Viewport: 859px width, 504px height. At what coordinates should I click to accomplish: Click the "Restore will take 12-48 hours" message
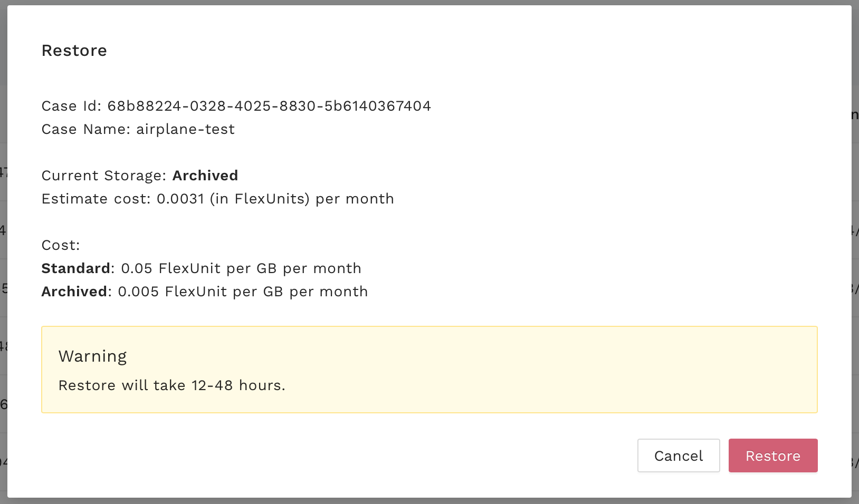pos(171,385)
